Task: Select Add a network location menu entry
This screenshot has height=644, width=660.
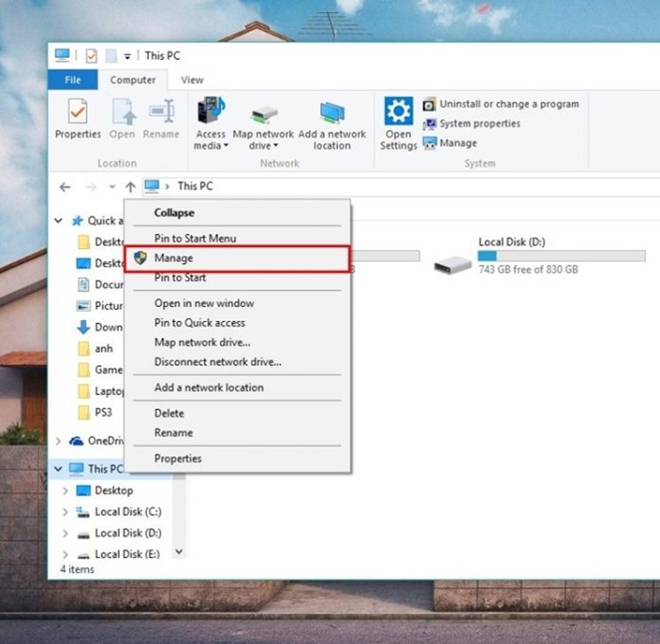Action: click(237, 387)
